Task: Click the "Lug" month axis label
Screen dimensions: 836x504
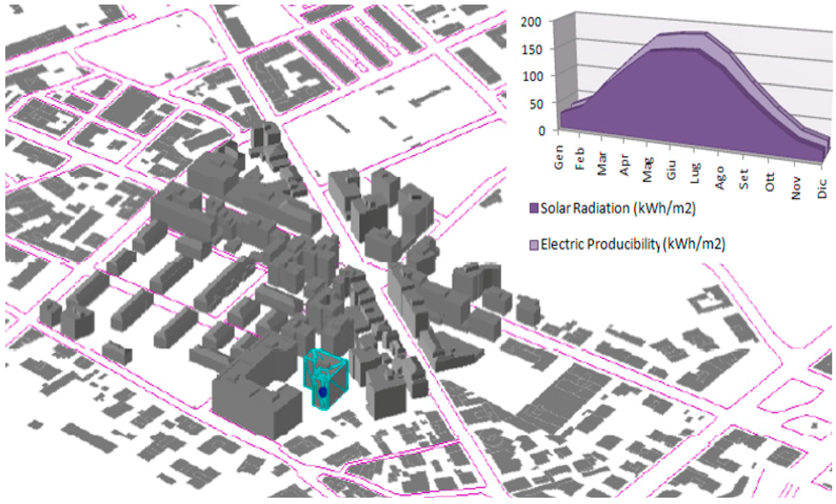Action: (695, 173)
